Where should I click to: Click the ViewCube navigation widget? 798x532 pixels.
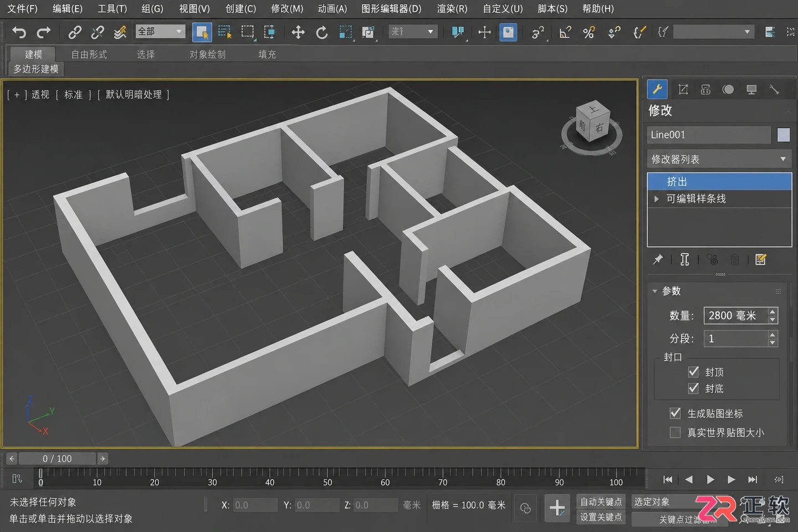(x=591, y=127)
